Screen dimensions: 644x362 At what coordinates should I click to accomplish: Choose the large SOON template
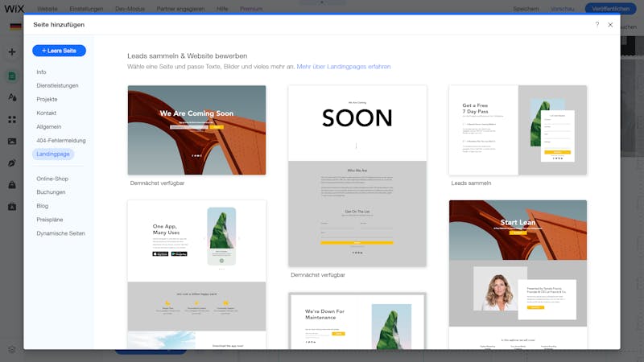357,176
